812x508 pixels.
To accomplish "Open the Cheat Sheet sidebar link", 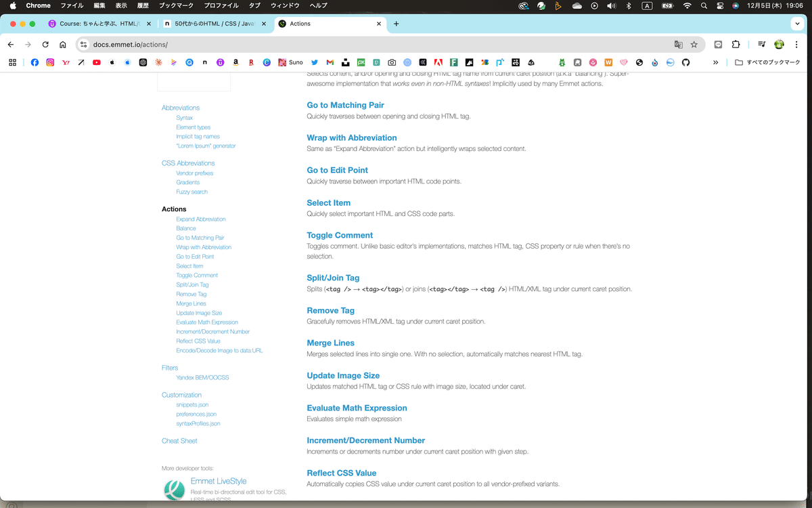I will [x=179, y=441].
